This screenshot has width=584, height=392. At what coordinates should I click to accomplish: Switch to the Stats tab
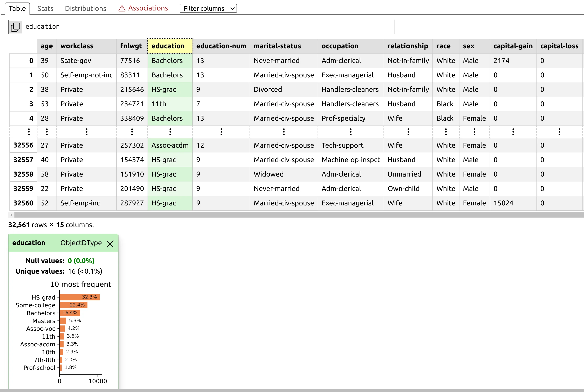point(45,9)
